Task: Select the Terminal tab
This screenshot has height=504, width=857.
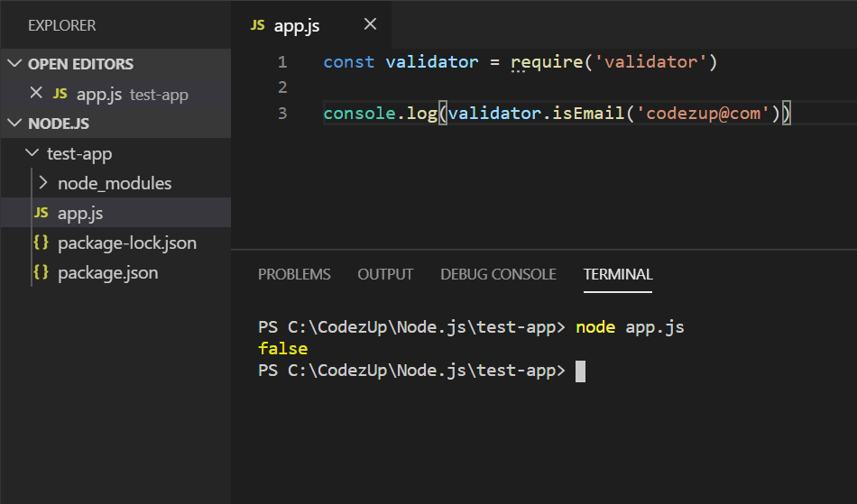Action: pos(618,274)
